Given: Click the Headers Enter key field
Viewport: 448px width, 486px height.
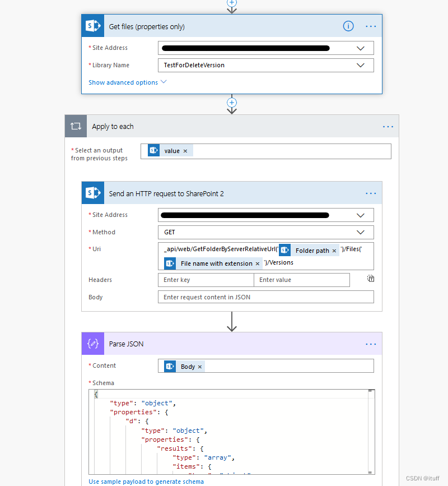Looking at the screenshot, I should (x=206, y=280).
